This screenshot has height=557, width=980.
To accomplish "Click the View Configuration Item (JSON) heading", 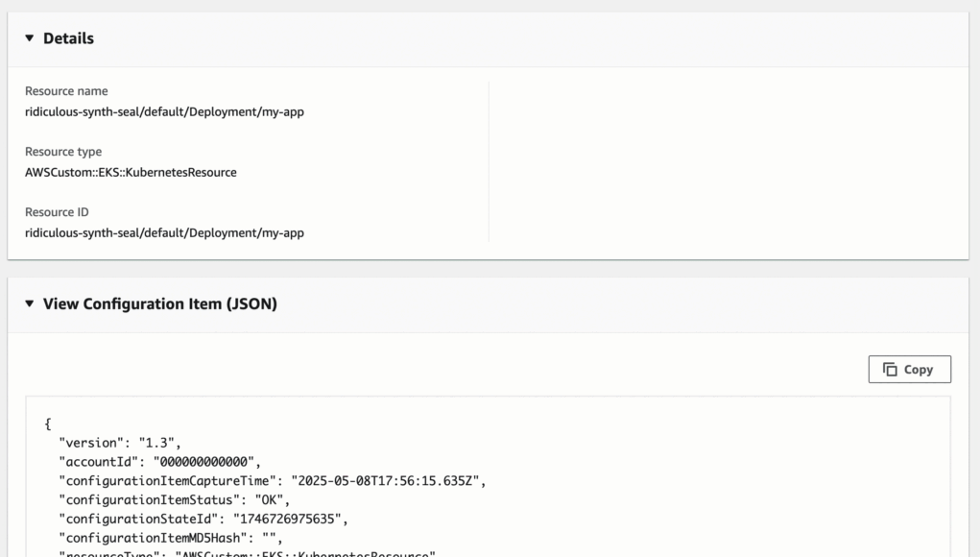I will [159, 304].
